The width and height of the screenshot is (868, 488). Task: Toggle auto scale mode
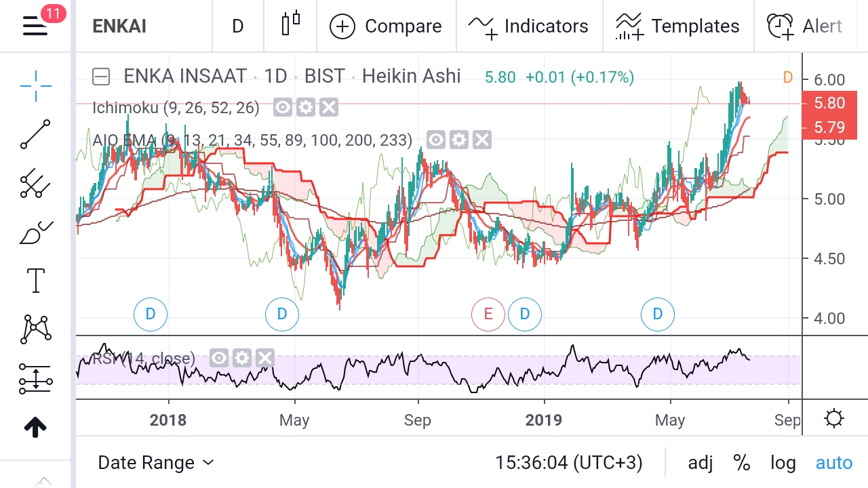point(834,463)
